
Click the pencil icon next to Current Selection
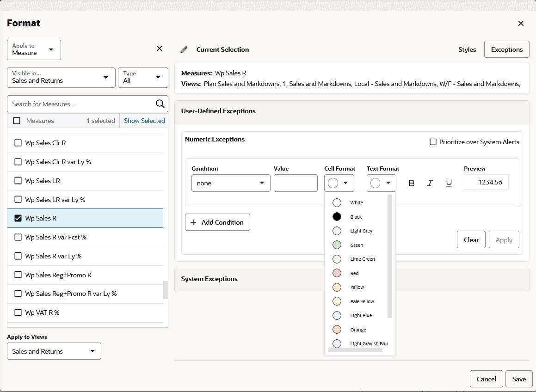point(185,49)
